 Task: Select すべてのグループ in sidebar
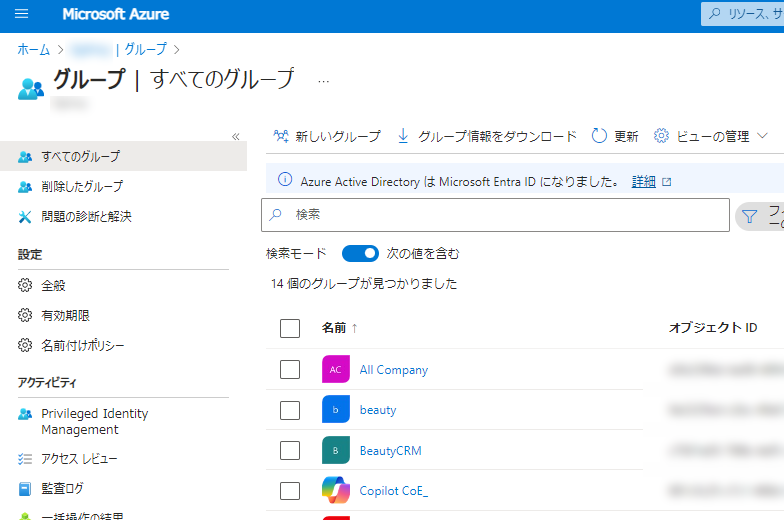pos(124,156)
